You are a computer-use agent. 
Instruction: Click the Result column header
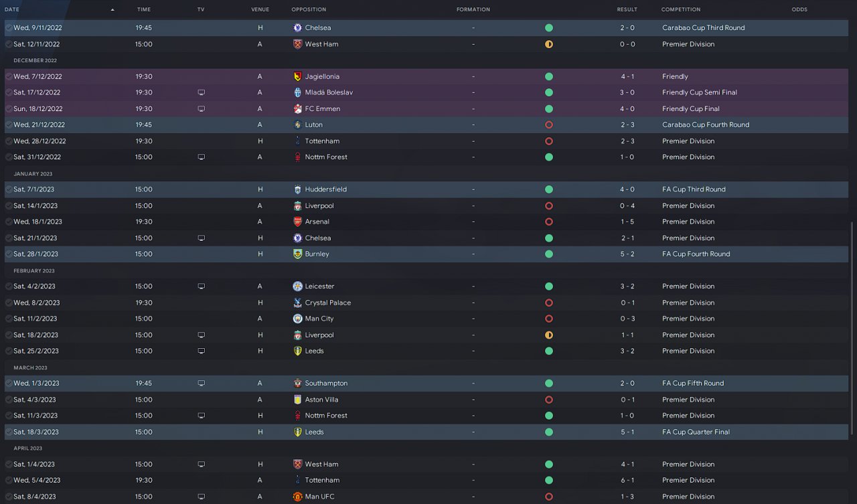[627, 9]
